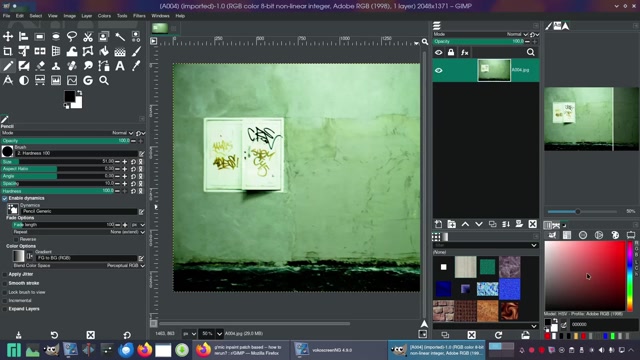Save tool preset button
The width and height of the screenshot is (640, 360).
click(x=18, y=335)
